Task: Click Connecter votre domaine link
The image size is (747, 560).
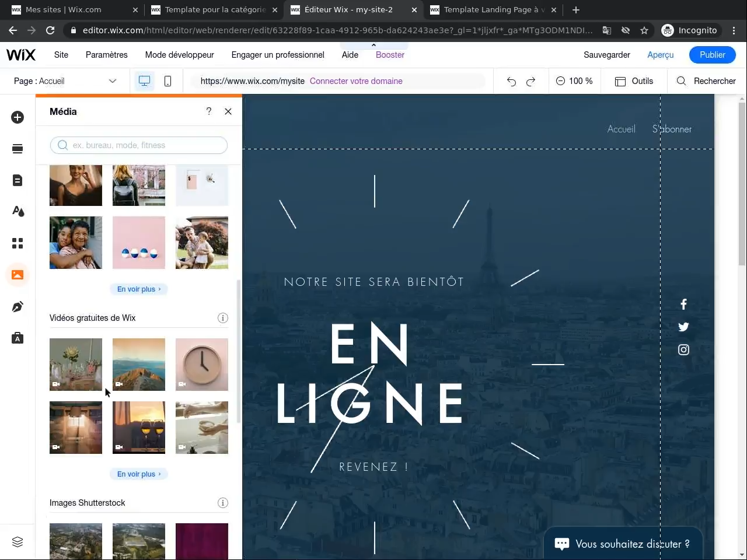Action: (356, 81)
